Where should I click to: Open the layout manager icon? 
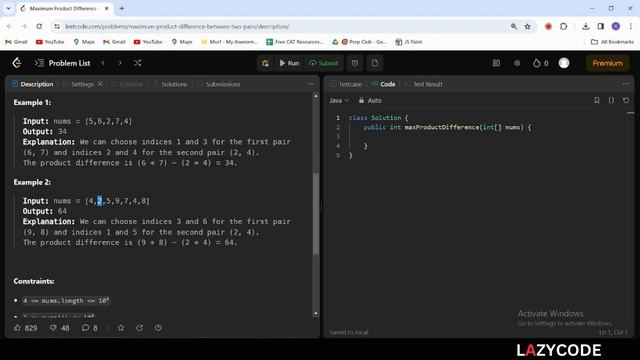coord(496,63)
